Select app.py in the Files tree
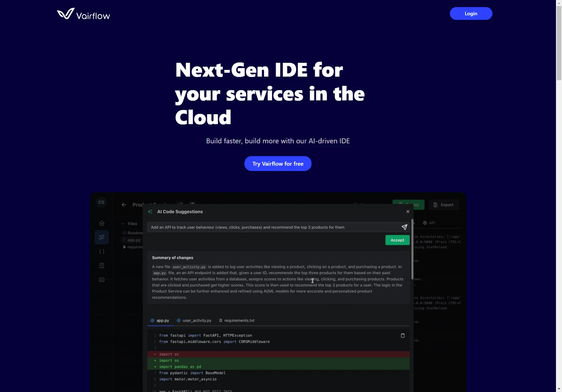This screenshot has height=392, width=562. coord(132,240)
